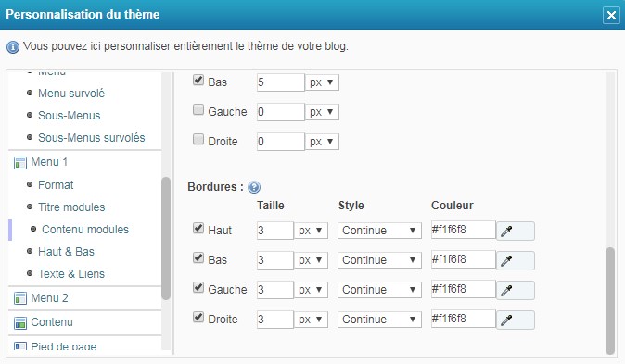Expand the Menu 1 section label

(x=49, y=162)
